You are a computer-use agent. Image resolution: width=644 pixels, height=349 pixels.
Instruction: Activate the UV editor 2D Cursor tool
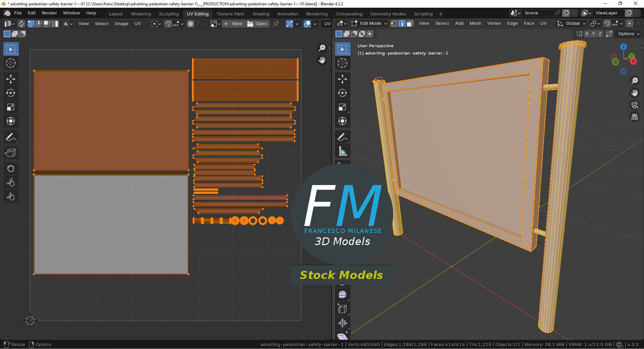[11, 63]
